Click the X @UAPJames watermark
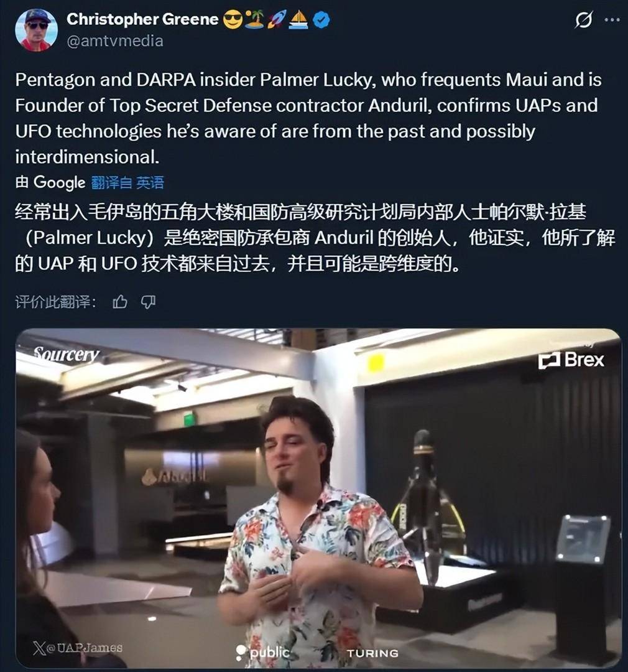 point(78,648)
